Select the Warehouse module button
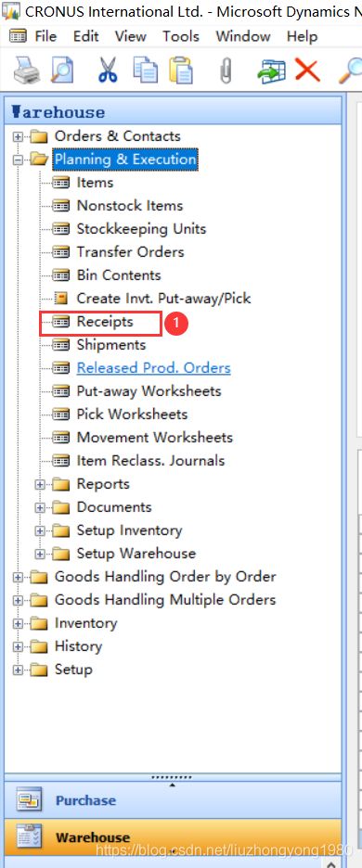The image size is (362, 868). point(173,837)
